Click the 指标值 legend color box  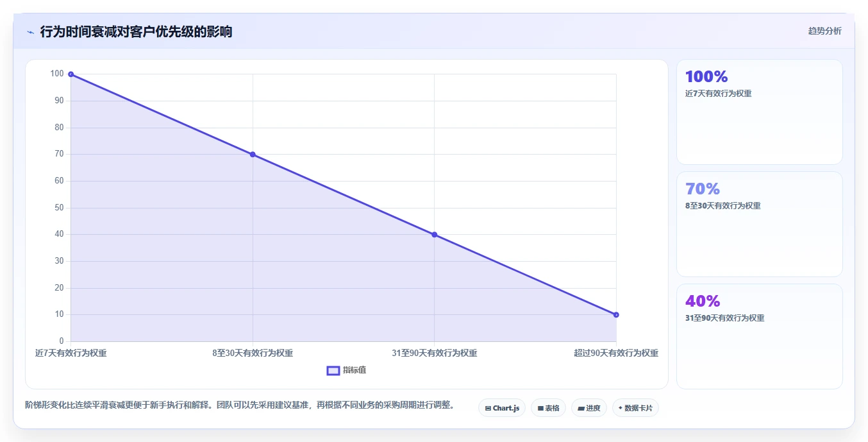[x=333, y=370]
